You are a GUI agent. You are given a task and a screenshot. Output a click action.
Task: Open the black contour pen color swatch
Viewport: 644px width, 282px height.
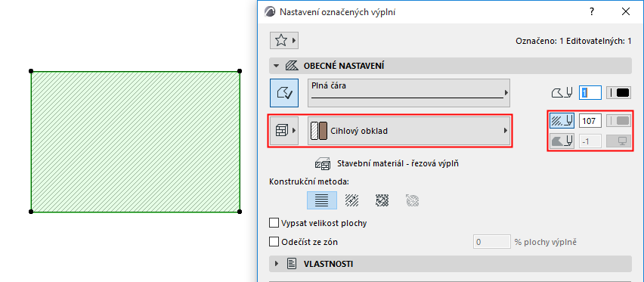618,92
